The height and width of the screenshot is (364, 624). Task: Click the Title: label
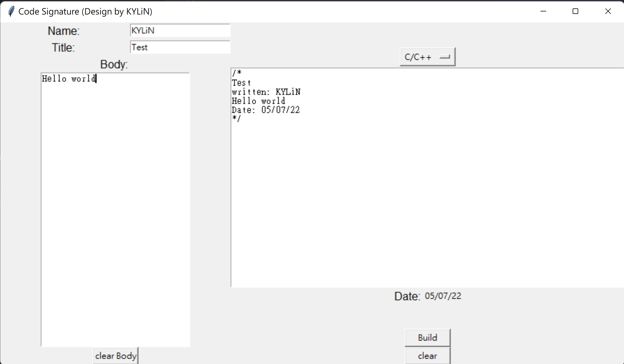(x=63, y=48)
